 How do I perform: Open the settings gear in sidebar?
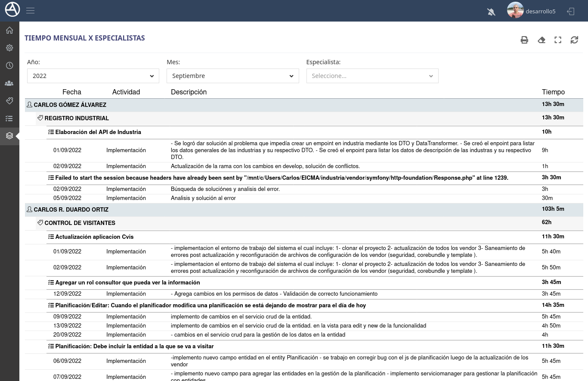(x=9, y=48)
